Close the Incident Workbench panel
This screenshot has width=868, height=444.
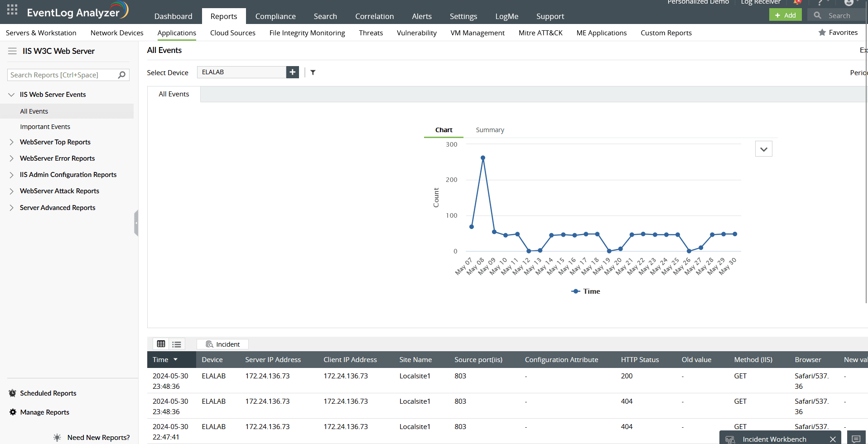(x=833, y=439)
